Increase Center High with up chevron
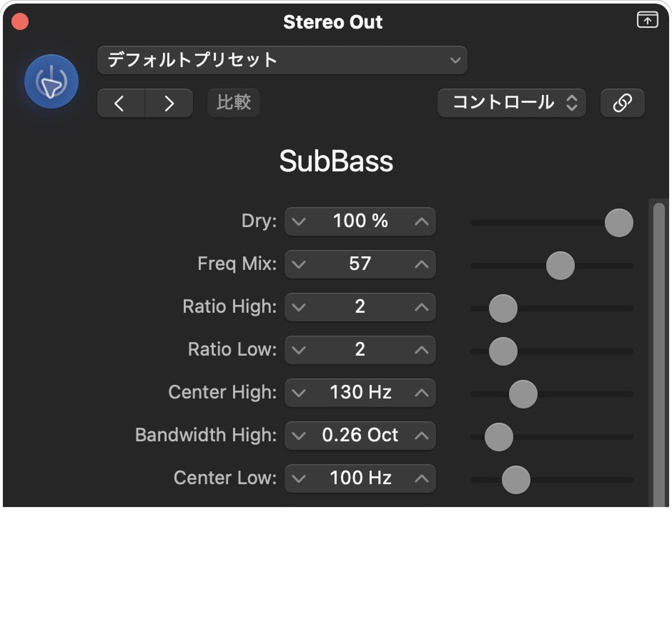 coord(422,393)
